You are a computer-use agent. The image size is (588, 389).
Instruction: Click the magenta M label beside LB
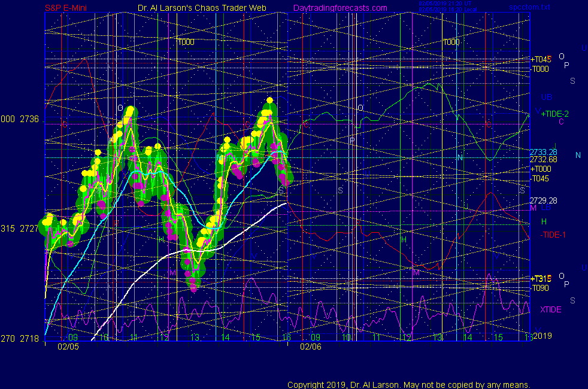tap(534, 208)
